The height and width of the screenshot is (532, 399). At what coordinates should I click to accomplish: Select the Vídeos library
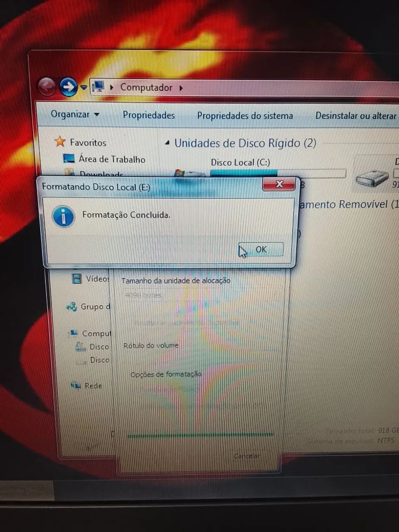(98, 279)
